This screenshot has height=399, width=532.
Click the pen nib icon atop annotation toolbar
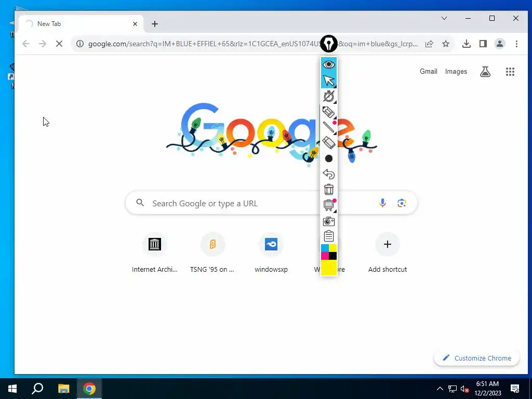coord(328,44)
